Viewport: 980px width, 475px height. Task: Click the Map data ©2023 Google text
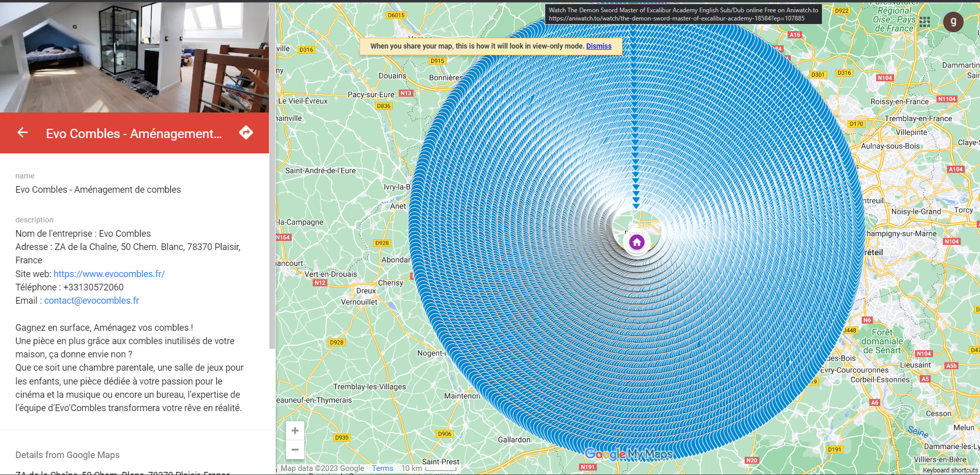coord(322,468)
